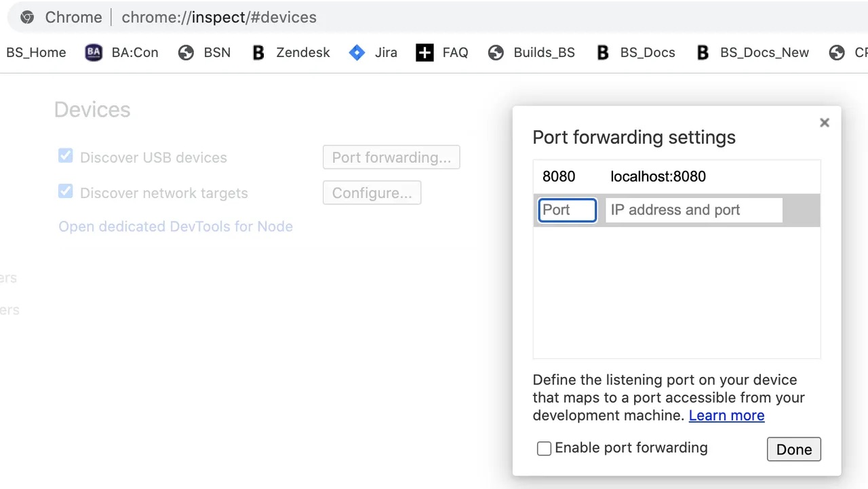The width and height of the screenshot is (868, 489).
Task: Click the BS_Docs_New bookmark icon
Action: click(x=703, y=52)
